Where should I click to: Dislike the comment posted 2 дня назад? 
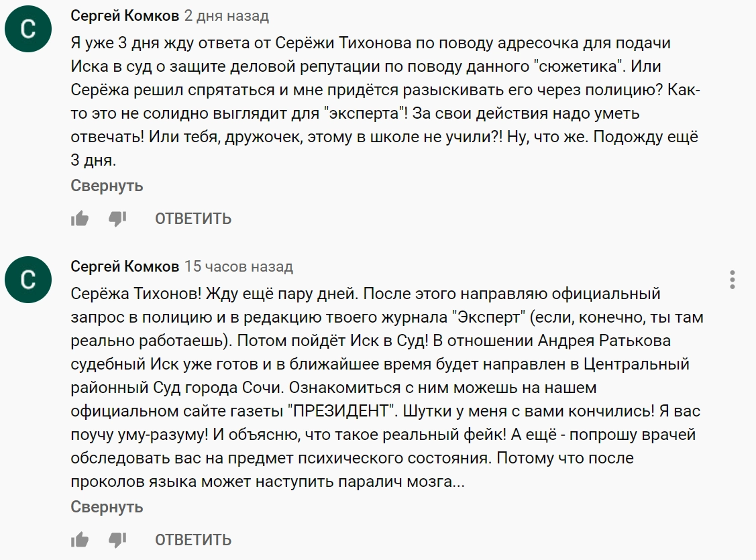(118, 219)
